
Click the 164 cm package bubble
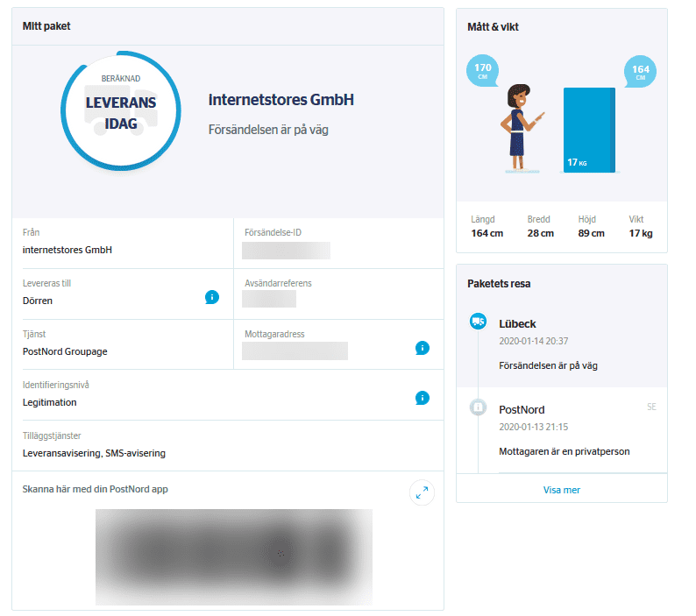(640, 72)
